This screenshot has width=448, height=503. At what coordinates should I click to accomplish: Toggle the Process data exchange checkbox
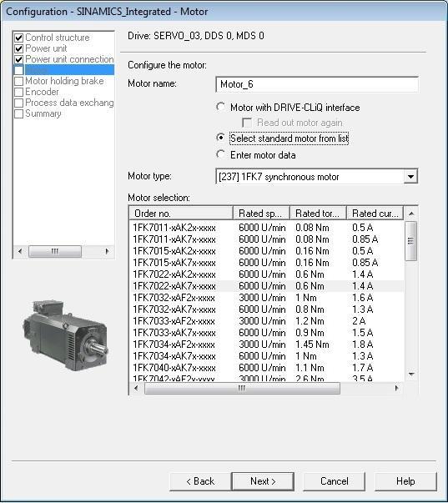tap(19, 103)
